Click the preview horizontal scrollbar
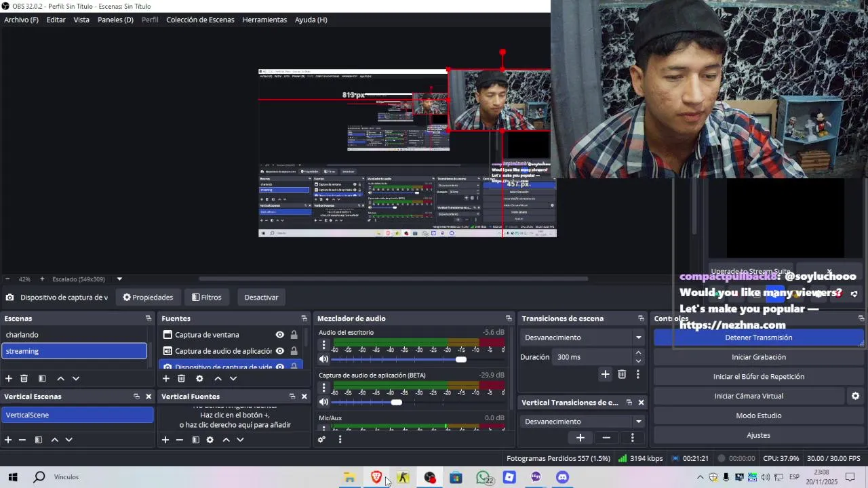Screen dimensions: 868x488 393,279
